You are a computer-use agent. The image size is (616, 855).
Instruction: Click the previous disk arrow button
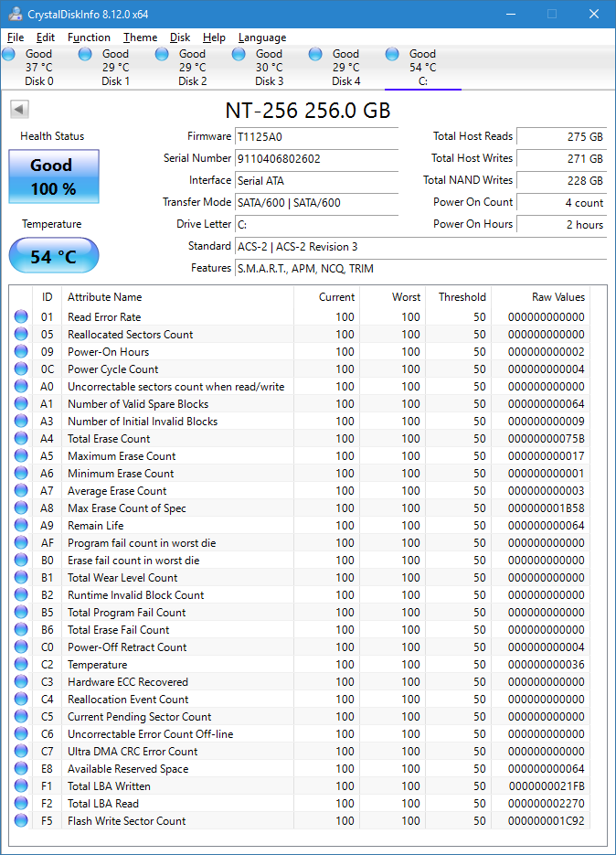coord(19,109)
